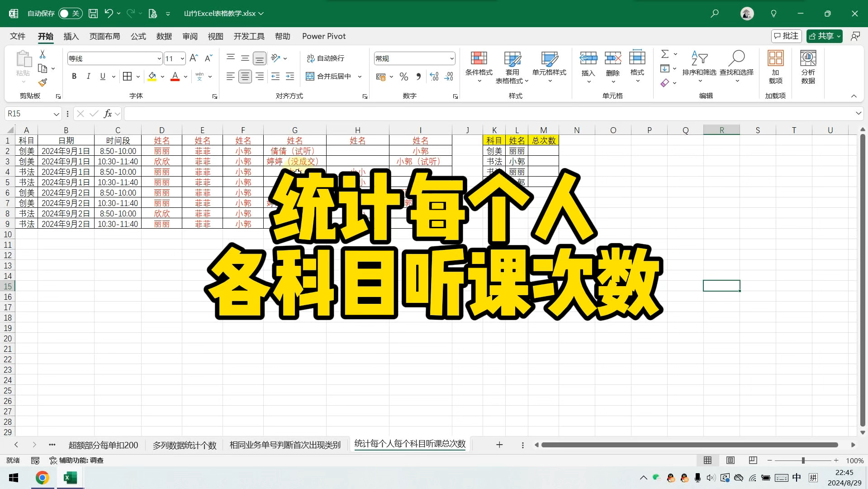Open the font name dropdown showing 等线
Image resolution: width=868 pixels, height=489 pixels.
pos(159,58)
